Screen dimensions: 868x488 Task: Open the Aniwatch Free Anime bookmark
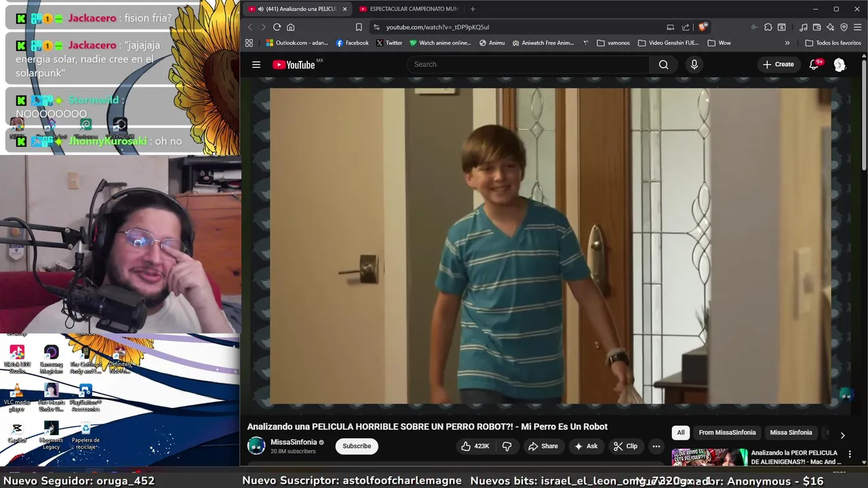click(543, 43)
